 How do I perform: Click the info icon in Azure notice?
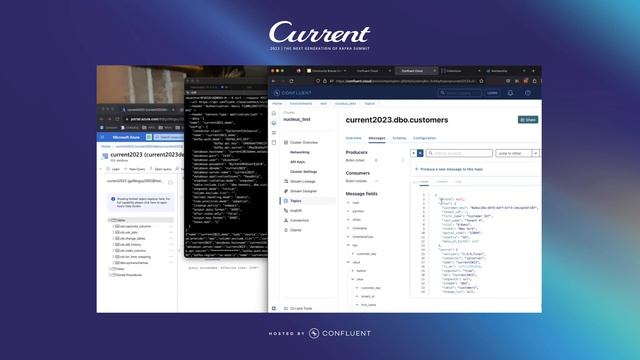click(113, 199)
